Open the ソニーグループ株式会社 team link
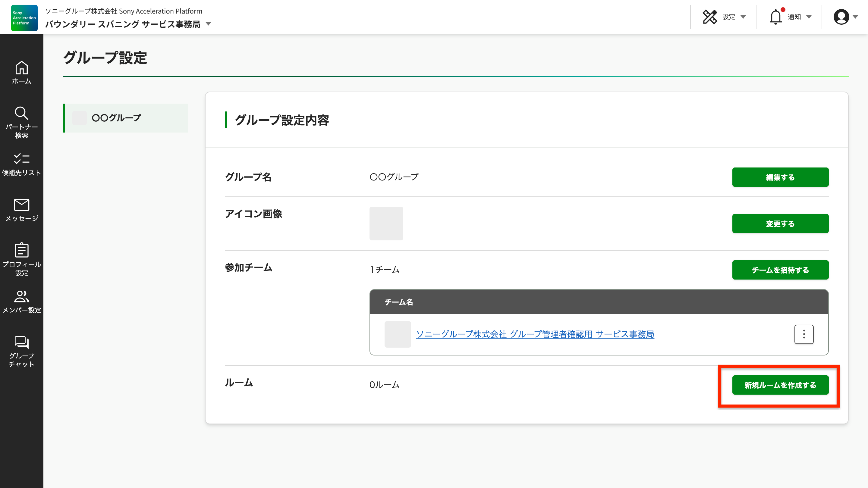Image resolution: width=868 pixels, height=488 pixels. click(x=535, y=334)
